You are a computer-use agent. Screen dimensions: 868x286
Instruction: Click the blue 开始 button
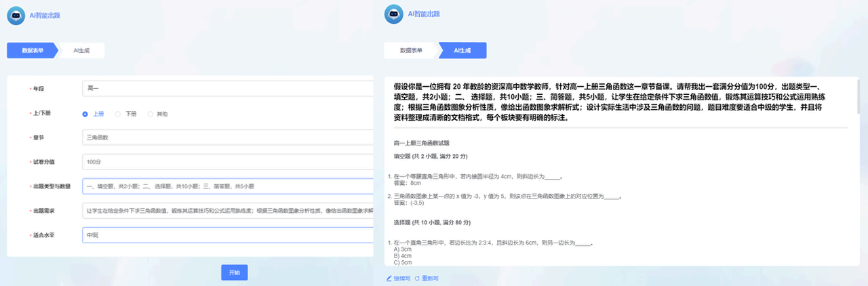235,272
